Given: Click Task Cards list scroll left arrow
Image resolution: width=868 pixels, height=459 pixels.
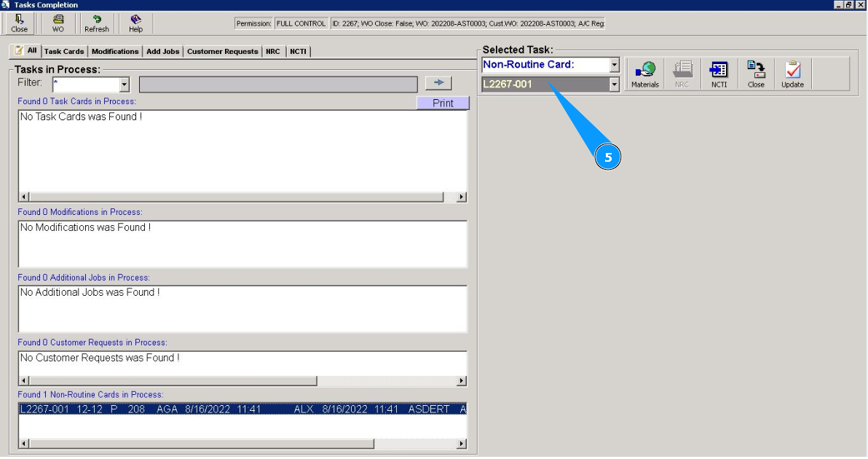Looking at the screenshot, I should click(x=24, y=197).
